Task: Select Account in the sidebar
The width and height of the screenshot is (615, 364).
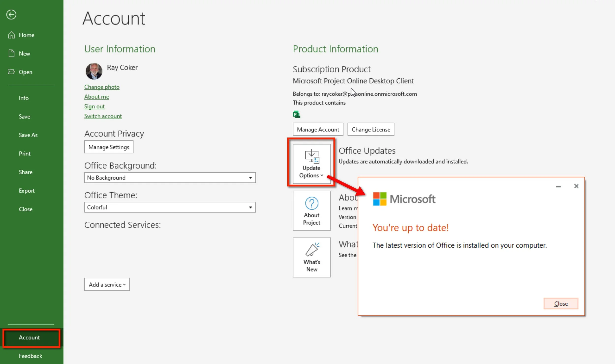Action: click(x=30, y=337)
